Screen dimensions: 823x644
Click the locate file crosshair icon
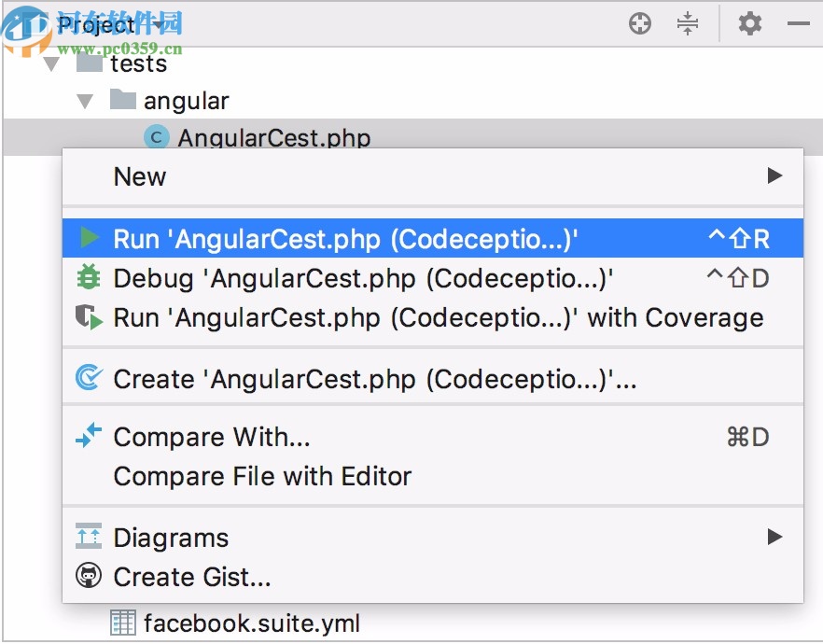pos(640,24)
